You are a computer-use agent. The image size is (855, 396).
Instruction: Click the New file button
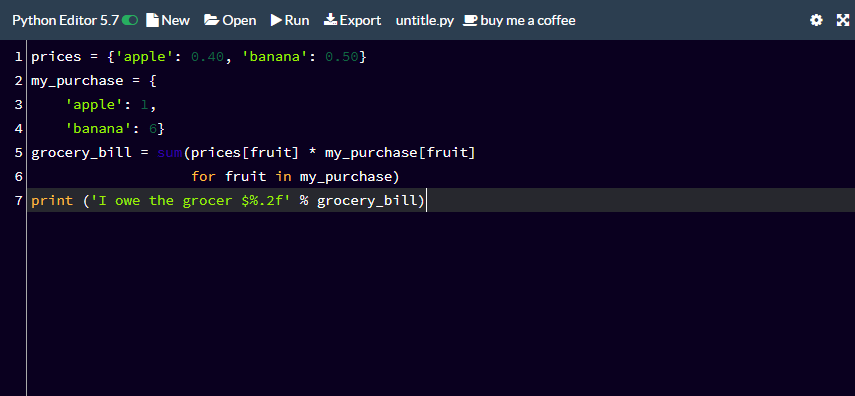(x=168, y=20)
